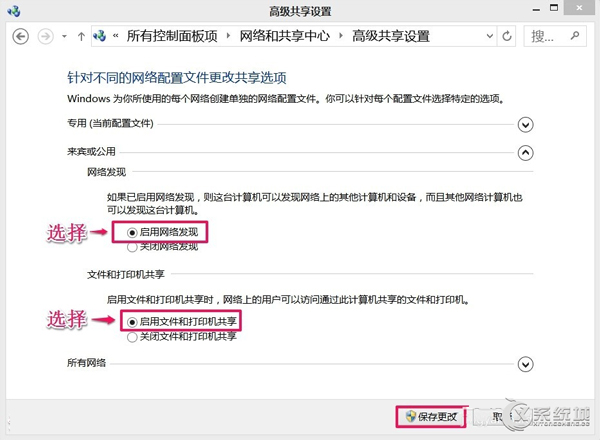Viewport: 600px width, 440px height.
Task: Expand the 所有网络 section
Action: (x=525, y=364)
